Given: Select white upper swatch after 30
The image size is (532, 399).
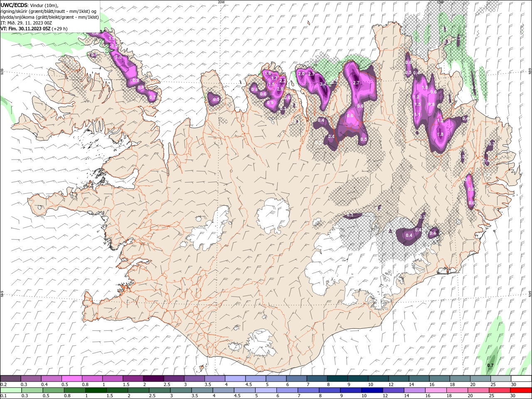Looking at the screenshot, I should click(521, 379).
